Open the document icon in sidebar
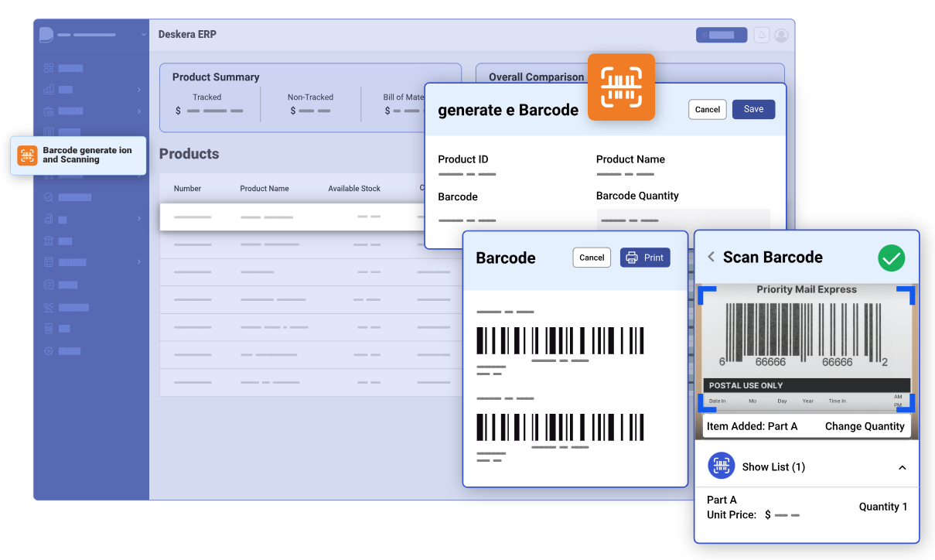This screenshot has height=560, width=935. 49,285
